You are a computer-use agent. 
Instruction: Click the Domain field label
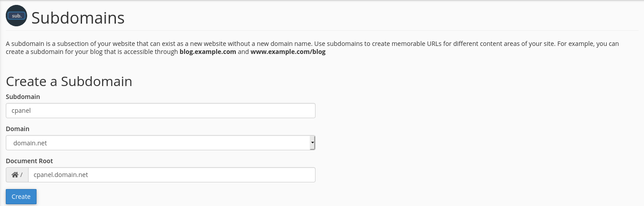[17, 129]
